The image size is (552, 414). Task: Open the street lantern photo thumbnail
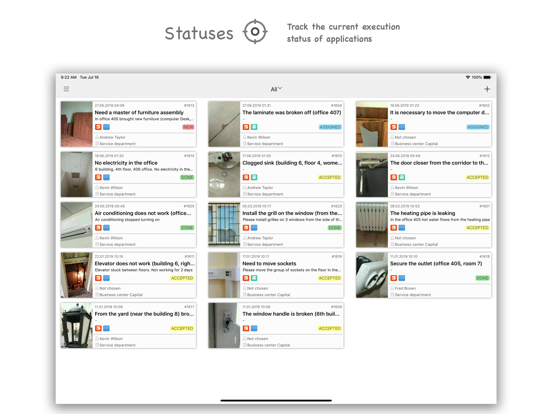click(x=76, y=326)
